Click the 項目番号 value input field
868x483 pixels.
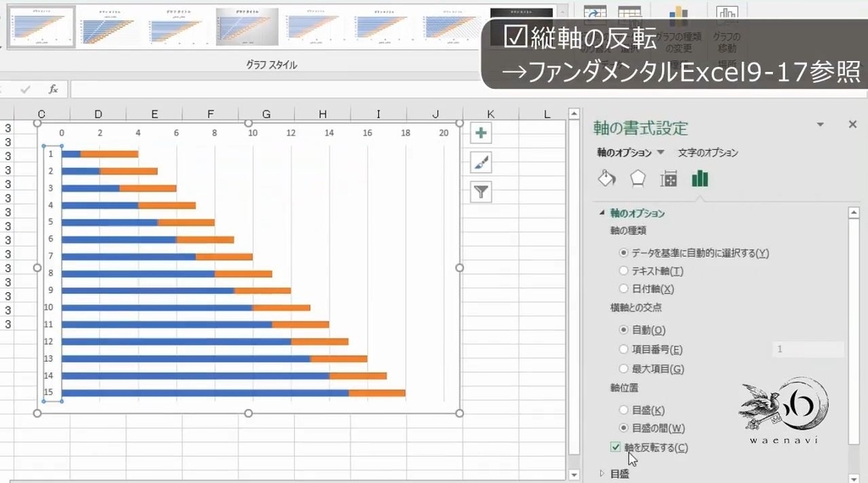coord(808,349)
